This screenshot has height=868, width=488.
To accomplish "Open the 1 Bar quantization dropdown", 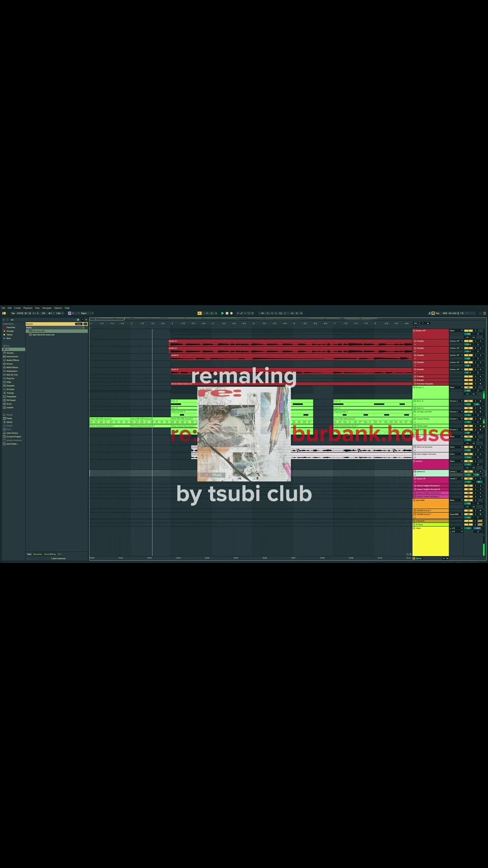I will [x=59, y=313].
